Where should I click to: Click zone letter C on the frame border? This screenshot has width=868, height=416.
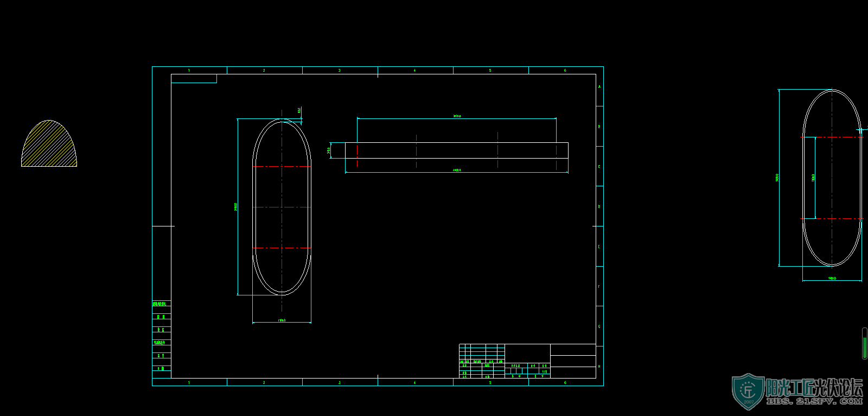599,167
